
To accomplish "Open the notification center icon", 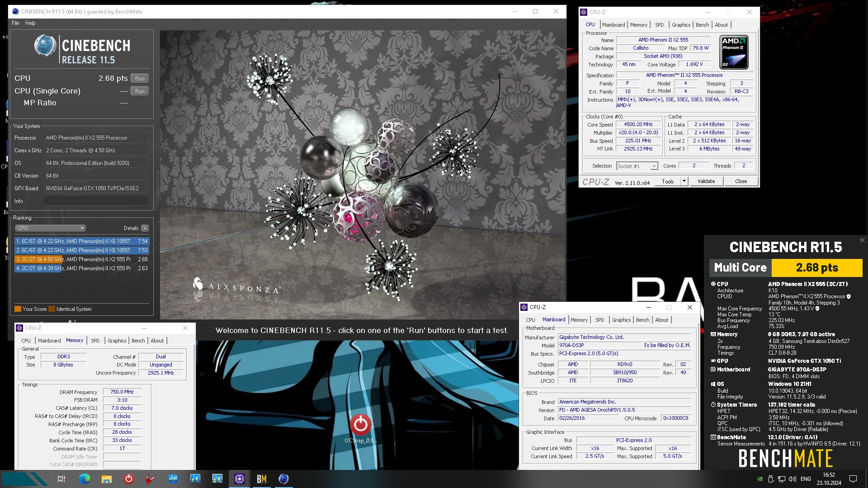I will pyautogui.click(x=853, y=479).
